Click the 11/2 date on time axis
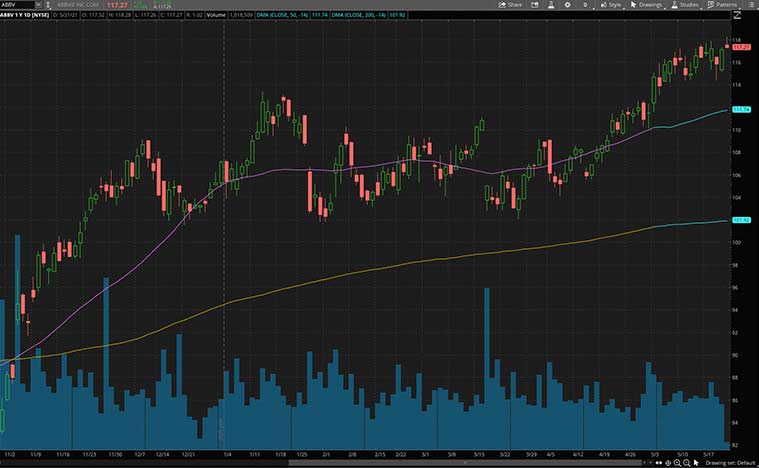Viewport: 759px width, 468px height. click(10, 455)
